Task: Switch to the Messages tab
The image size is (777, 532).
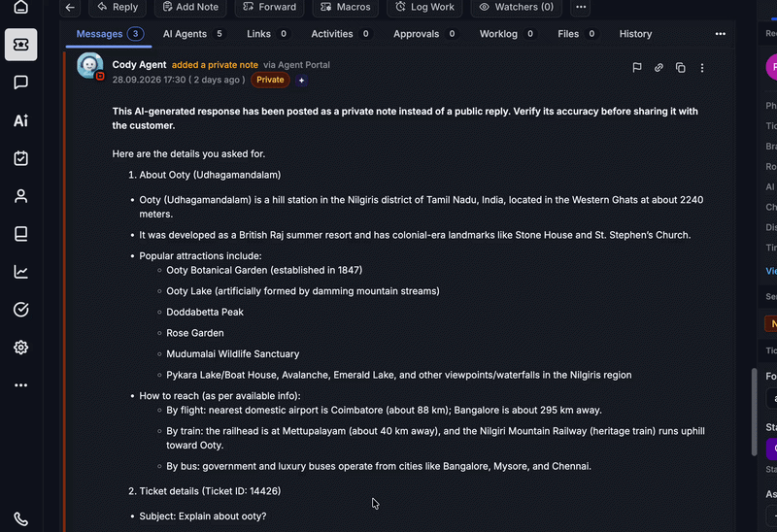Action: pos(109,34)
